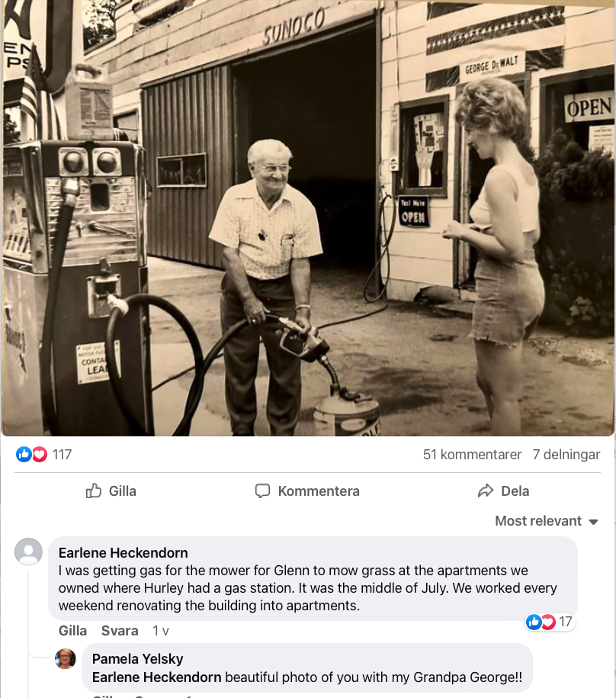616x698 pixels.
Task: Click the heart reaction icon next to 117
Action: click(x=39, y=454)
